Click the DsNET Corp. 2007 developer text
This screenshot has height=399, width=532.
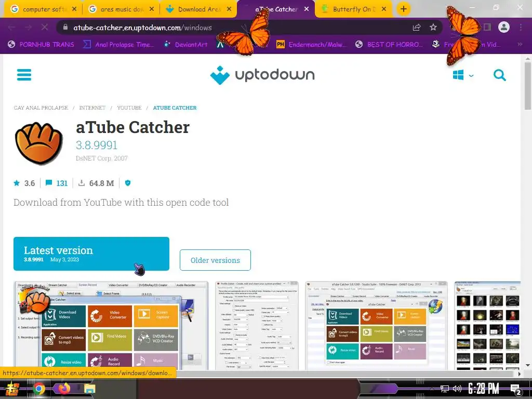pyautogui.click(x=102, y=158)
